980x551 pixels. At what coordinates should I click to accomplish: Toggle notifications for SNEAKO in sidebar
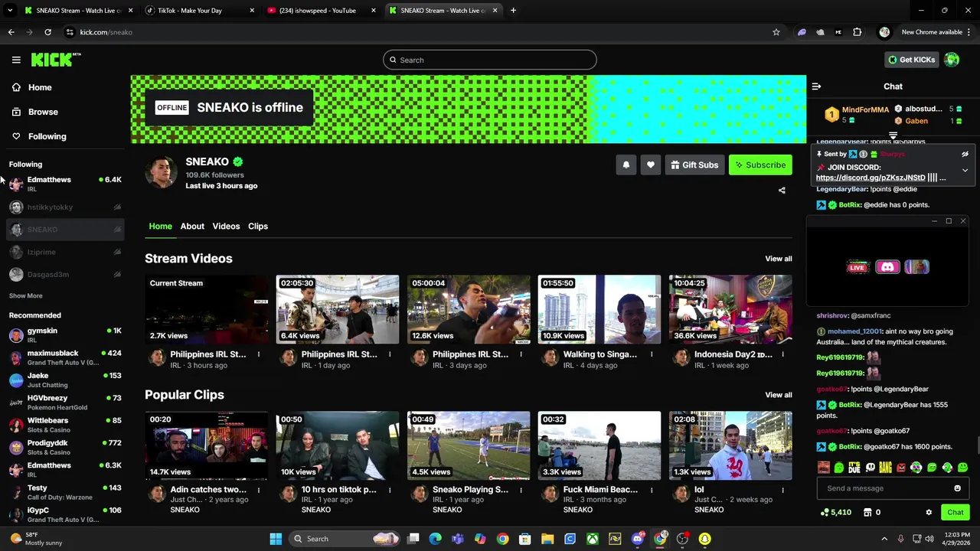117,230
